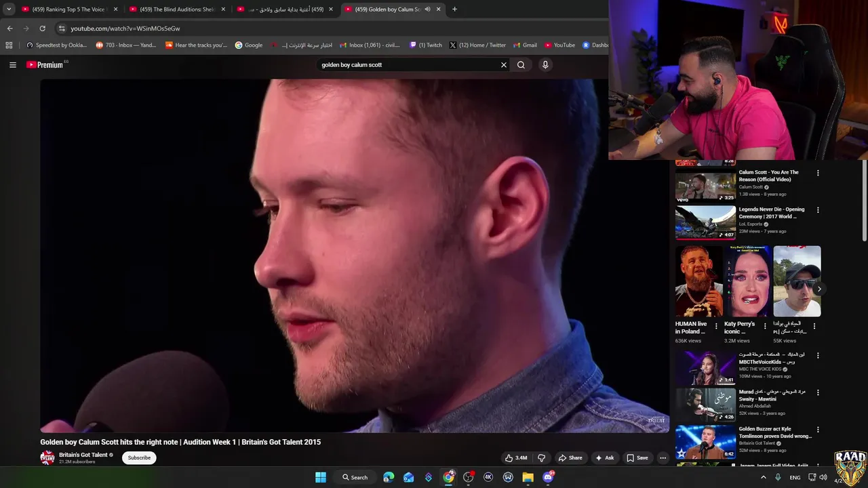The image size is (868, 488).
Task: Switch to 'The Blind Auditions' tab
Action: tap(176, 9)
